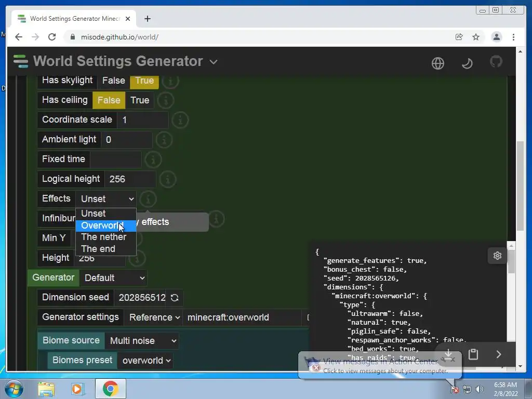Image resolution: width=532 pixels, height=399 pixels.
Task: Set Has ceiling to False
Action: click(x=109, y=100)
